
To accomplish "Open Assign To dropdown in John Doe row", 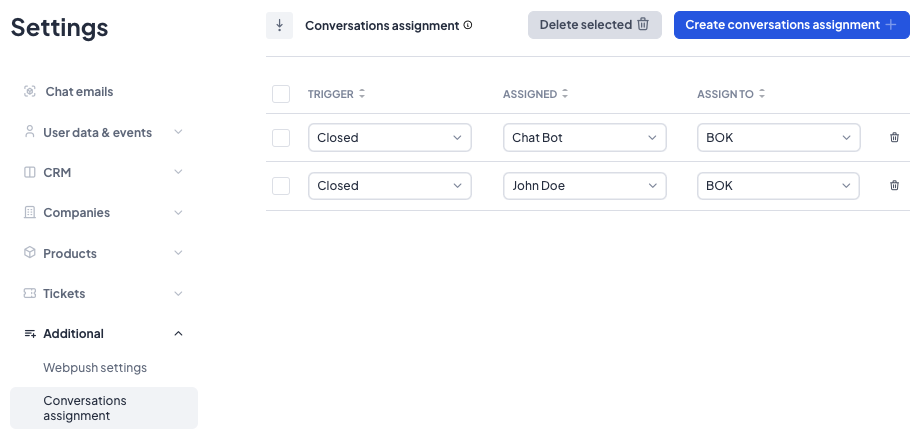I will coord(778,186).
